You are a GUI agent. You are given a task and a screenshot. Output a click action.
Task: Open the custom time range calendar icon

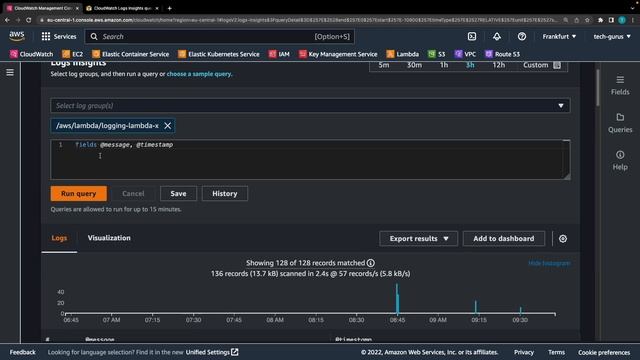557,65
